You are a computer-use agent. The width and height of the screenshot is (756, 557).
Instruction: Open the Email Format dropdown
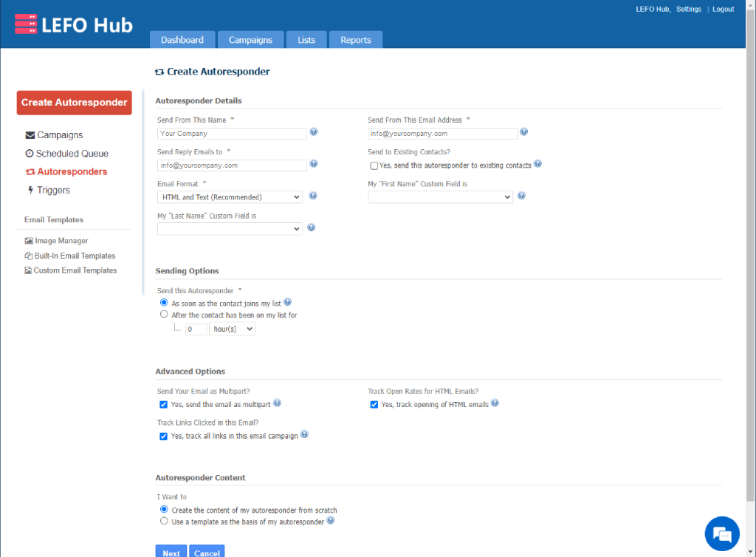230,197
